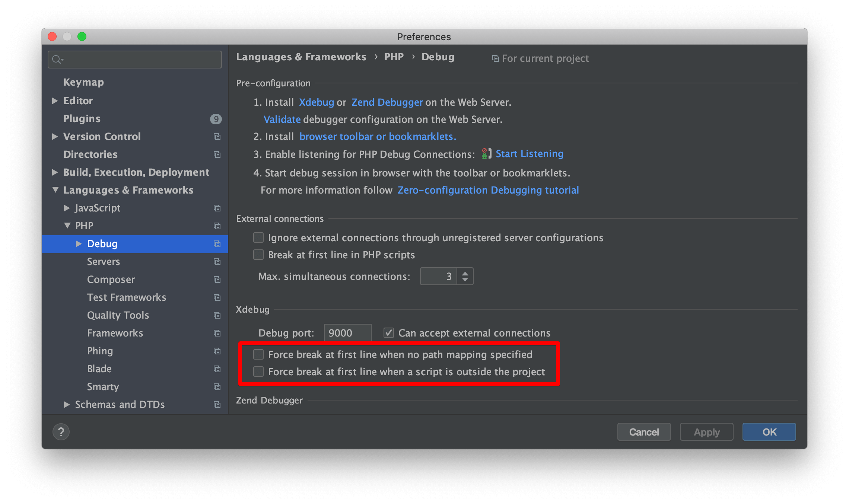Screen dimensions: 849x504
Task: Enable force break when no path mapping specified
Action: (x=258, y=354)
